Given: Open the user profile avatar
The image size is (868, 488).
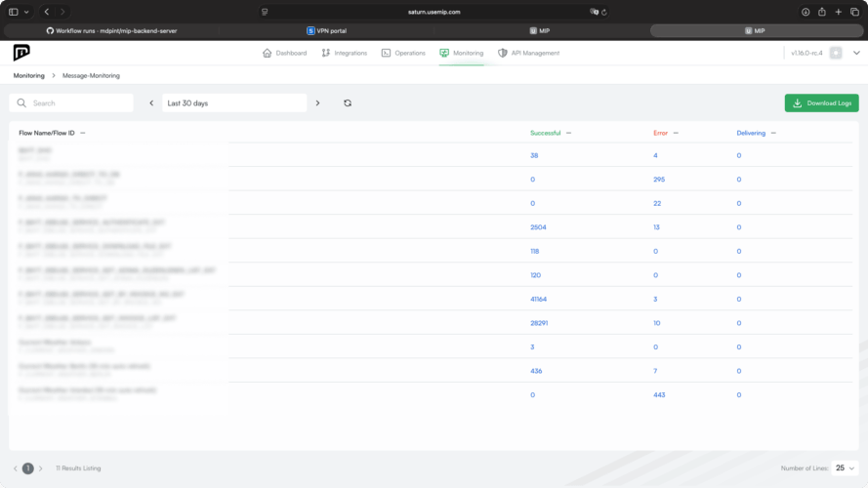Looking at the screenshot, I should [x=836, y=53].
